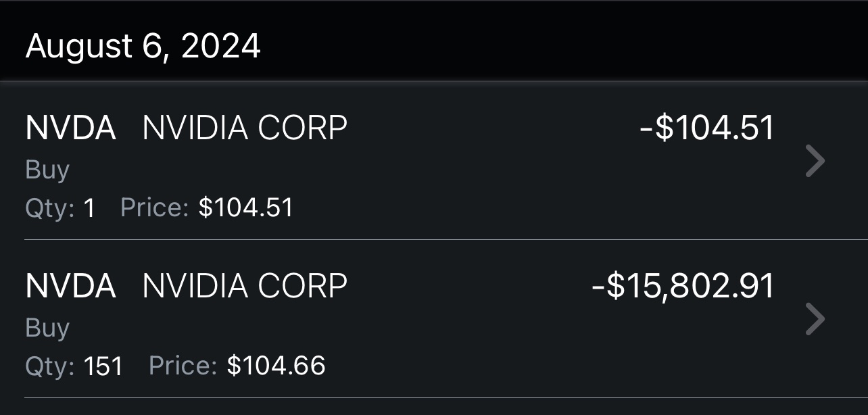Tap the -$104.51 total amount
The width and height of the screenshot is (868, 415).
[706, 128]
